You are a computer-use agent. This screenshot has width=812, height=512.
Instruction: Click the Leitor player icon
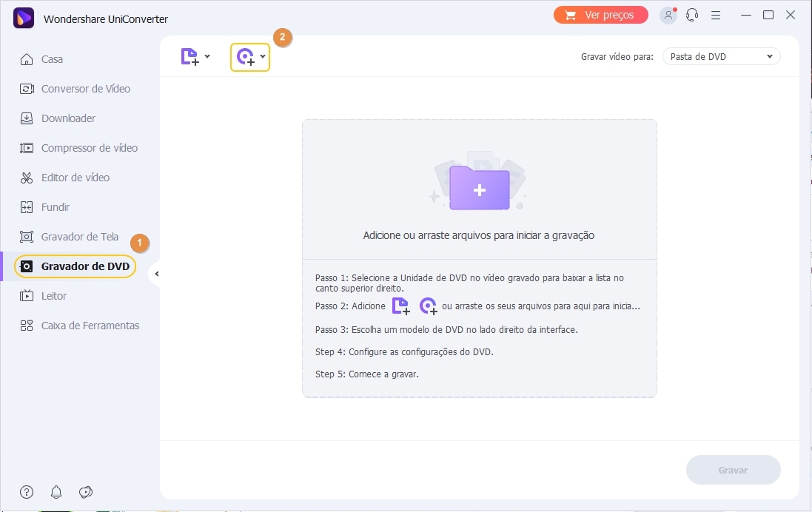tap(27, 296)
